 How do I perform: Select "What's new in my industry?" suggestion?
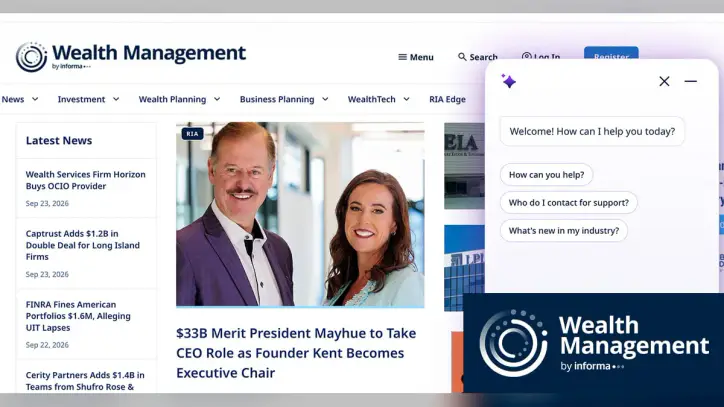point(564,231)
